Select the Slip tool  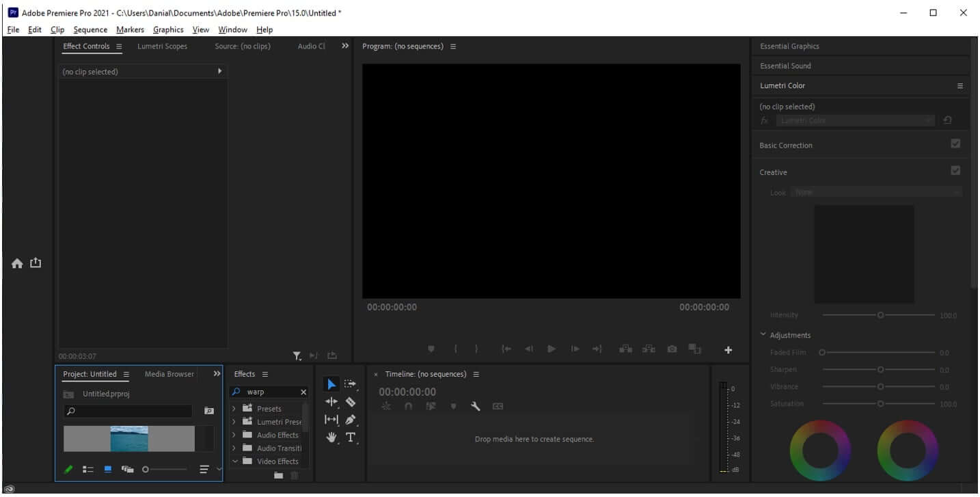(x=331, y=420)
